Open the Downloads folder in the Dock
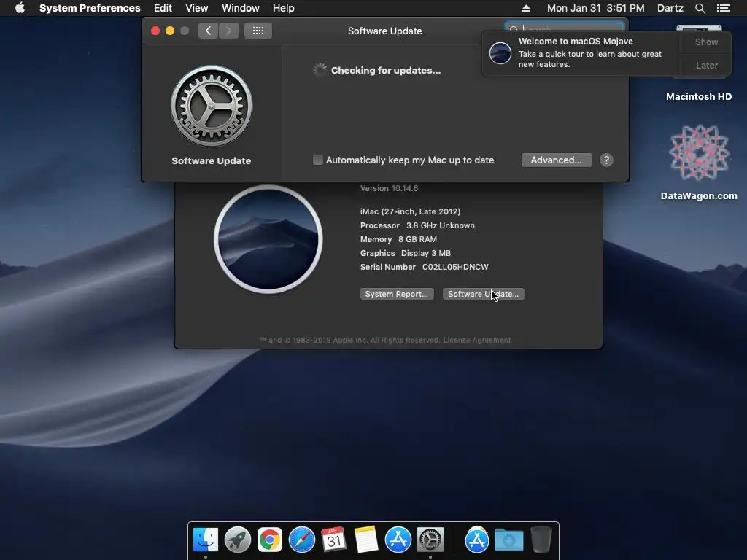This screenshot has width=747, height=560. pos(508,540)
